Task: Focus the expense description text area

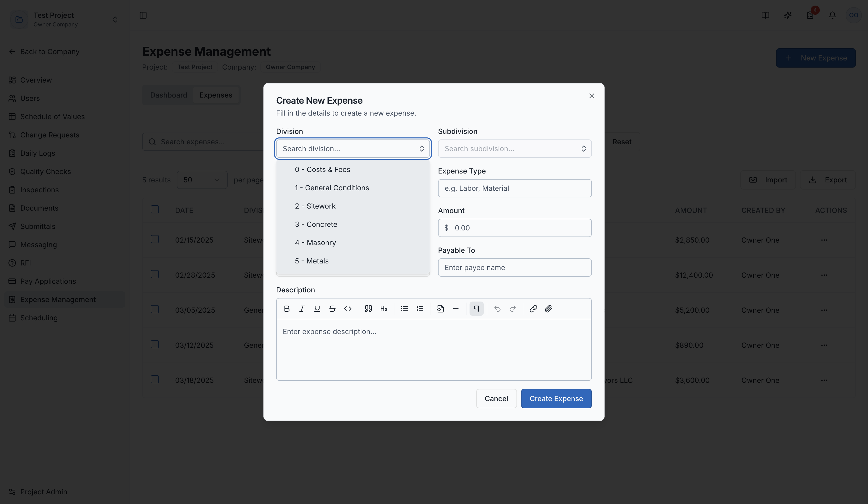Action: tap(434, 350)
